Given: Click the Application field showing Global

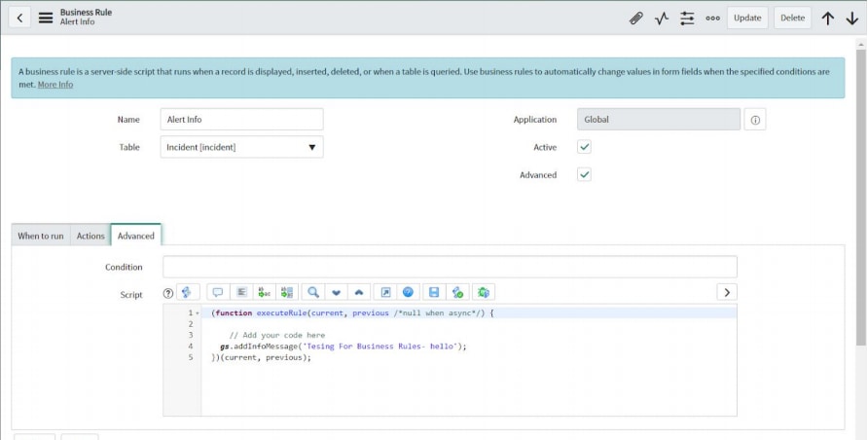Looking at the screenshot, I should tap(658, 120).
